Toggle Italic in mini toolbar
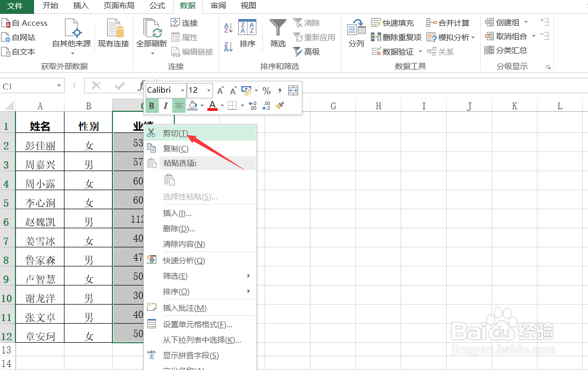The width and height of the screenshot is (588, 370). click(x=166, y=106)
